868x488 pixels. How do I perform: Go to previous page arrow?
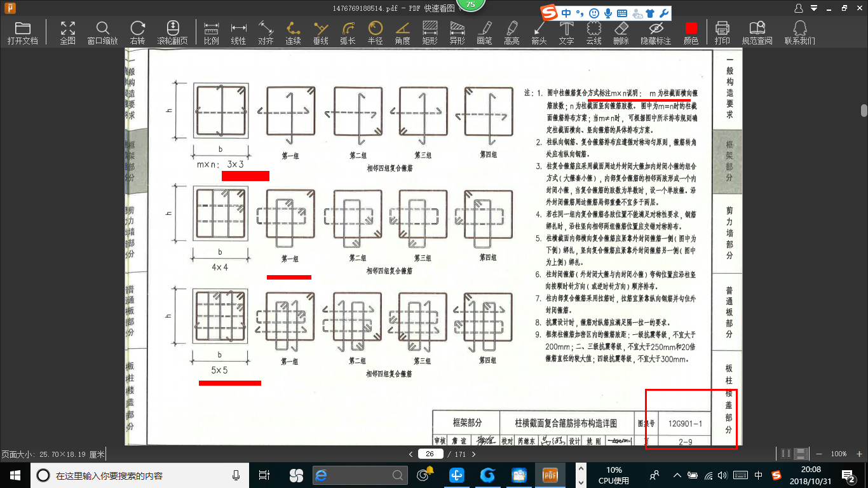coord(410,454)
